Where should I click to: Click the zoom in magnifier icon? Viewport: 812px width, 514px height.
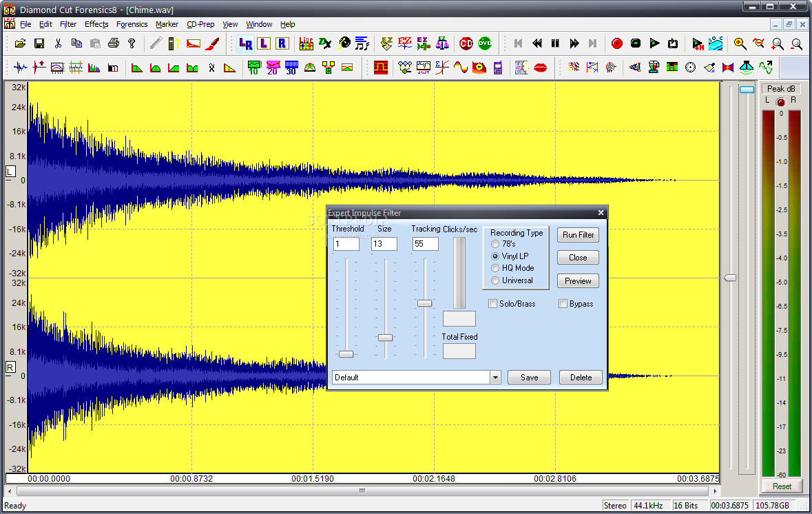pyautogui.click(x=740, y=43)
